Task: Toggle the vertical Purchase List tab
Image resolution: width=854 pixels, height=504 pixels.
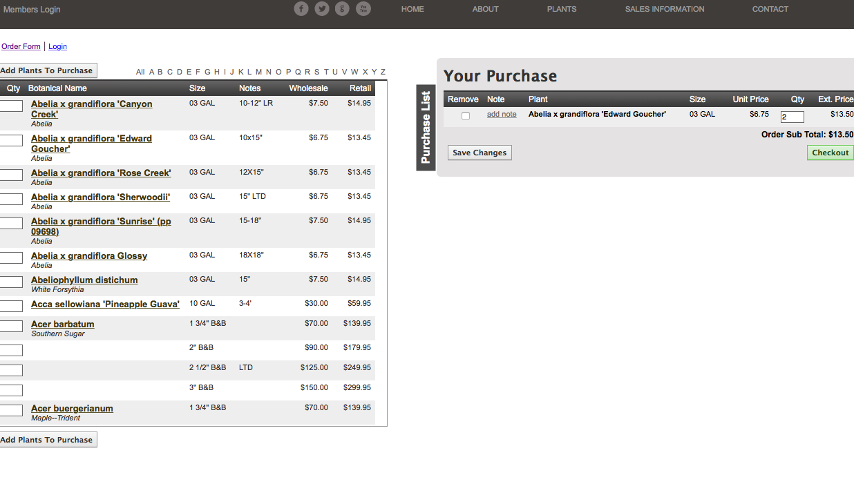Action: (x=426, y=127)
